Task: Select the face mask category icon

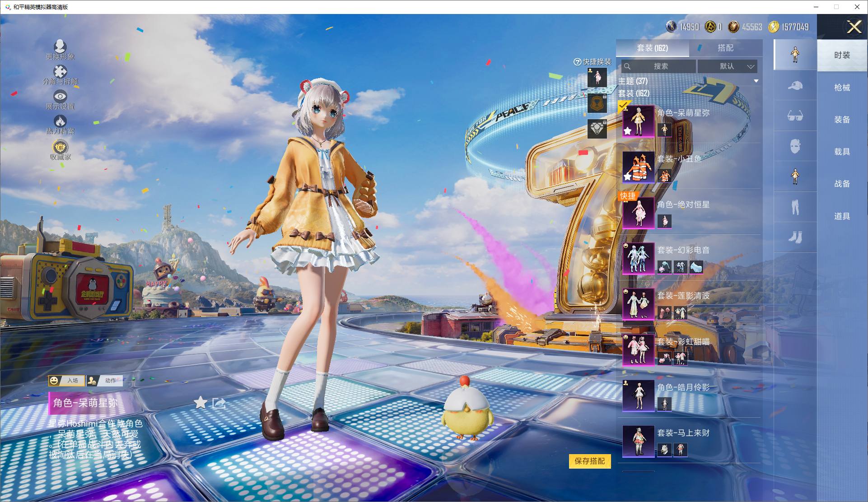Action: [x=795, y=146]
